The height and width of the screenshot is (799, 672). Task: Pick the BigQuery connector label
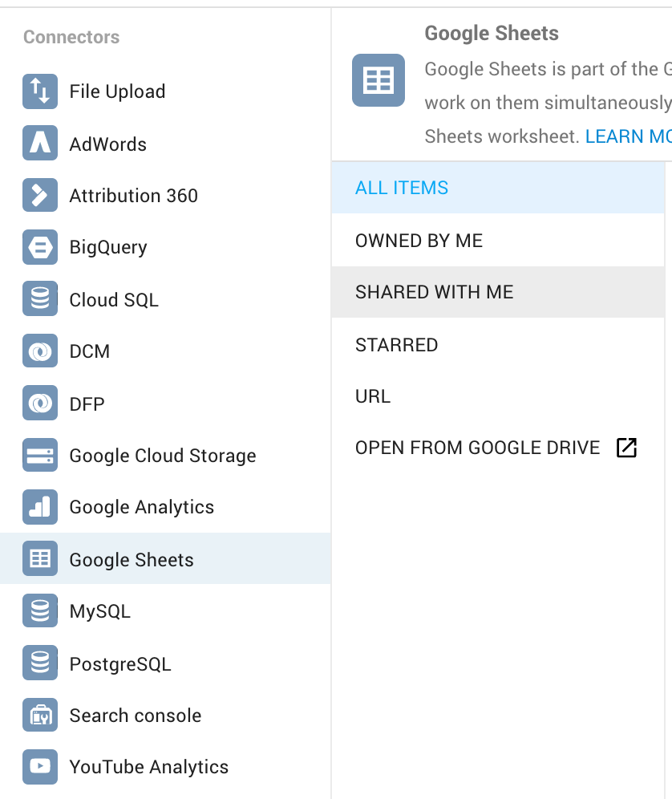pos(108,248)
